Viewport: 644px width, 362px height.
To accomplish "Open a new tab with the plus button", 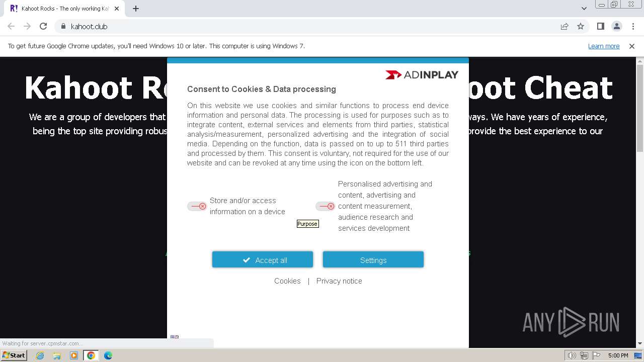I will pos(136,9).
